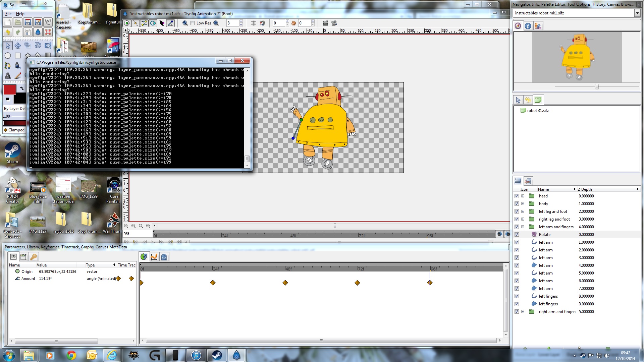Toggle visibility of body layer
This screenshot has width=644, height=362.
click(x=517, y=204)
